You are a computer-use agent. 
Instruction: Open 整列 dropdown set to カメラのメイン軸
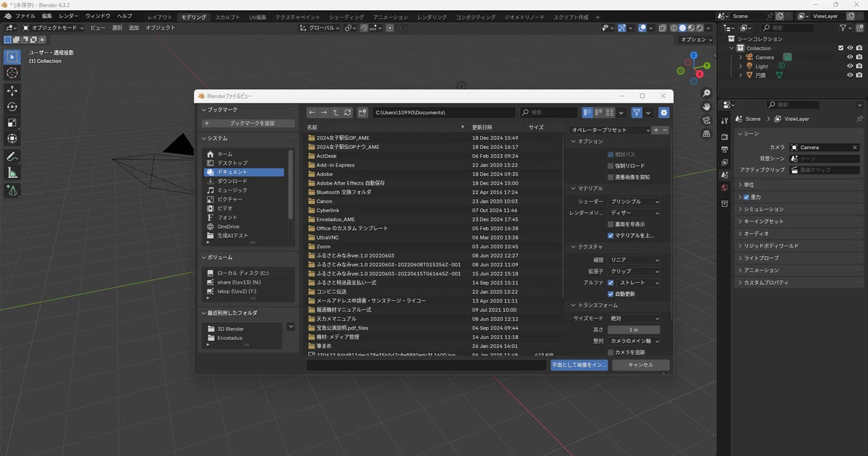(634, 341)
